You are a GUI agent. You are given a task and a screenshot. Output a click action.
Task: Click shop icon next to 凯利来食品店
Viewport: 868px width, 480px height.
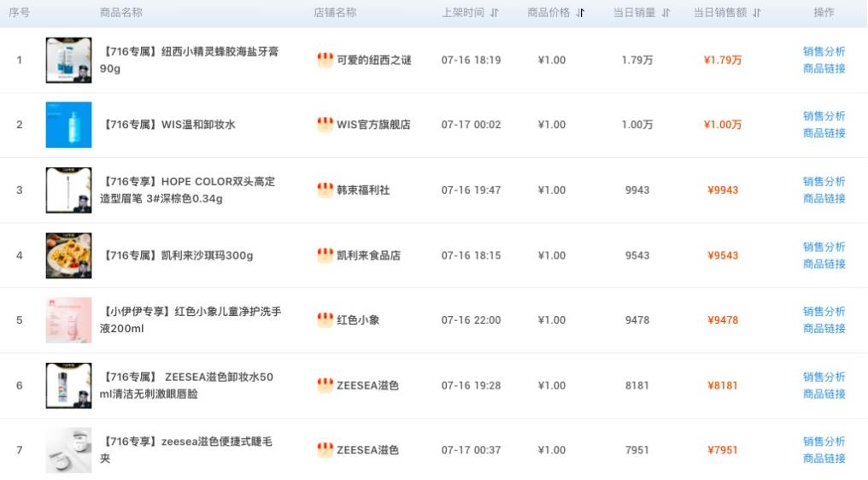325,255
